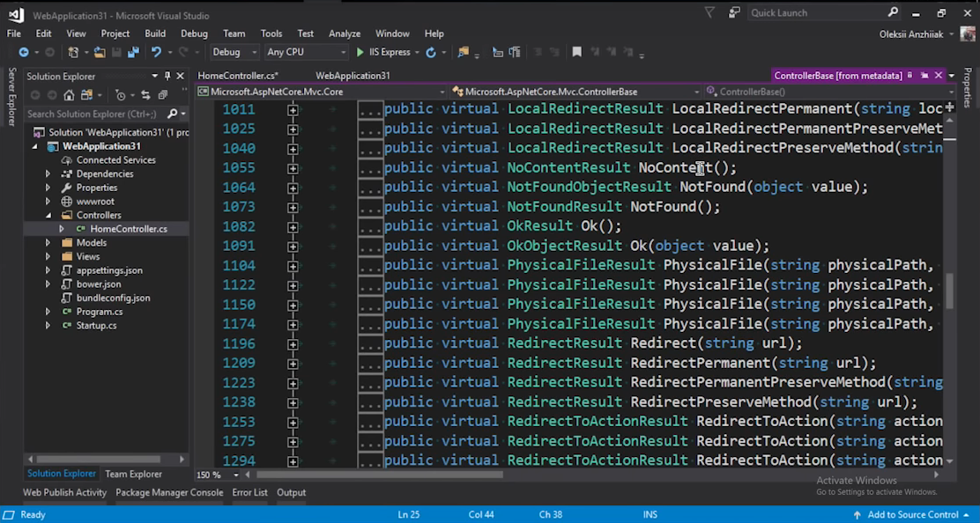Click the editor vertical scrollbar thumb
Image resolution: width=980 pixels, height=523 pixels.
pyautogui.click(x=949, y=291)
